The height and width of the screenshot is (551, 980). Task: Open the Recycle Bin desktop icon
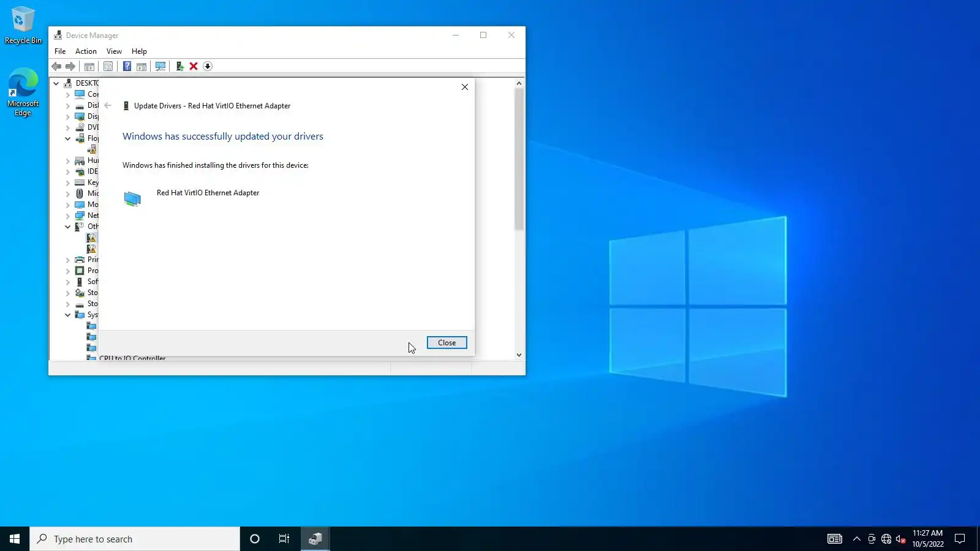23,25
